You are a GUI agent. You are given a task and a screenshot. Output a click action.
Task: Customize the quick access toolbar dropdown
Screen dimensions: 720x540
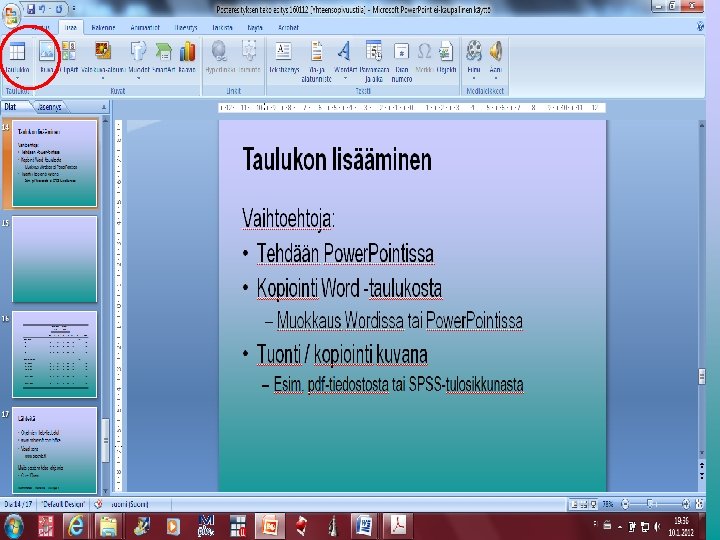[x=74, y=9]
